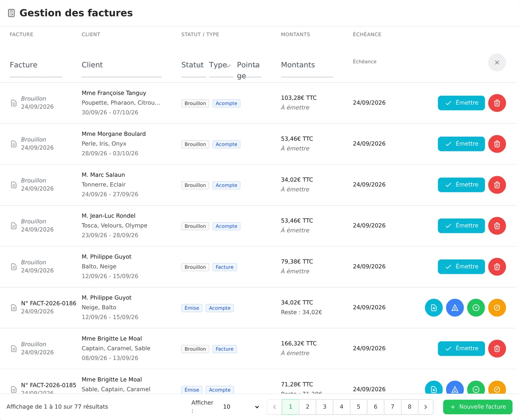The image size is (519, 420).
Task: Click amount 103,28€ TTC
Action: [x=299, y=98]
